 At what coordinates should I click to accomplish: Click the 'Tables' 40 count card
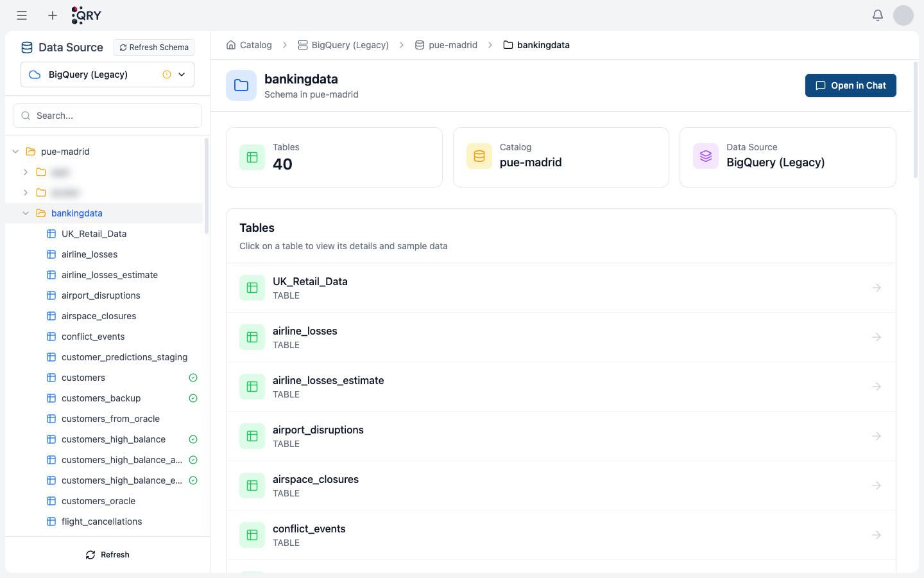coord(334,157)
